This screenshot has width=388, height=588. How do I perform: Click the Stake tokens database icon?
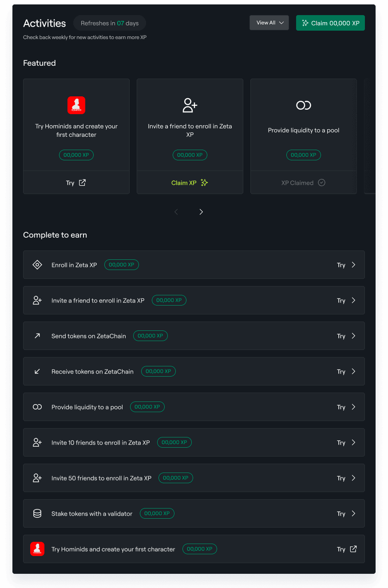click(37, 513)
